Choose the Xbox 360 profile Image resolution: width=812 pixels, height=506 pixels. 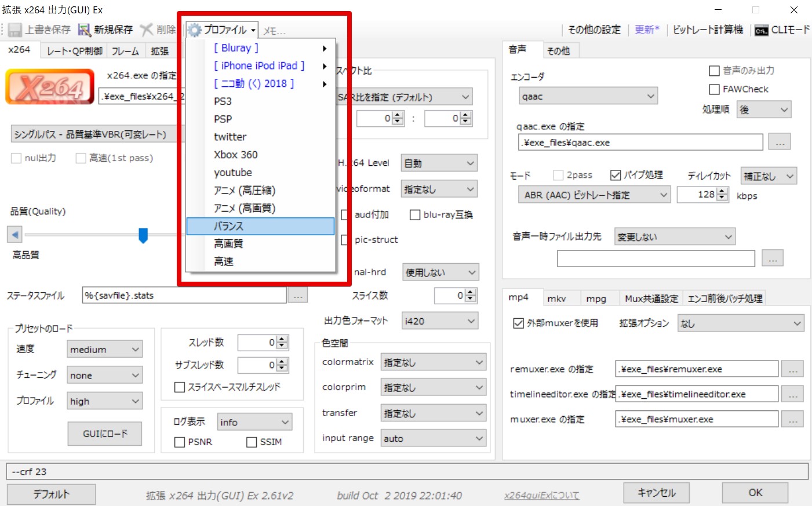click(x=261, y=155)
